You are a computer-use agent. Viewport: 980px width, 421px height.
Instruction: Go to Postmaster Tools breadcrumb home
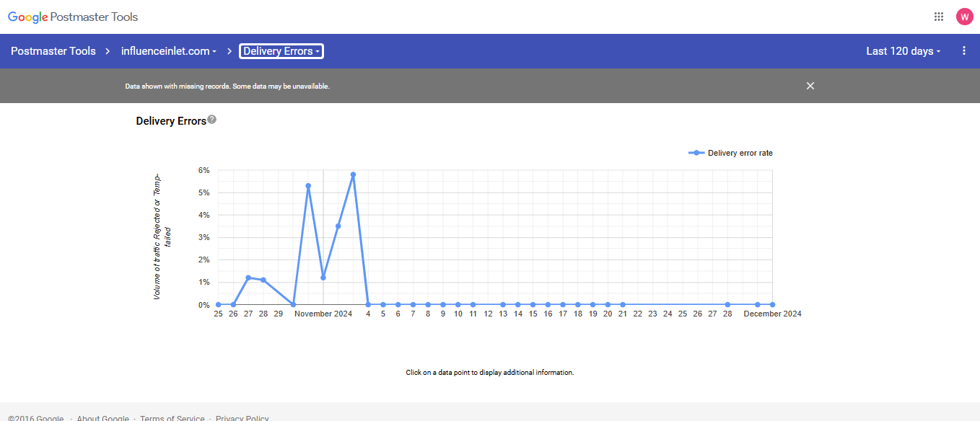53,51
